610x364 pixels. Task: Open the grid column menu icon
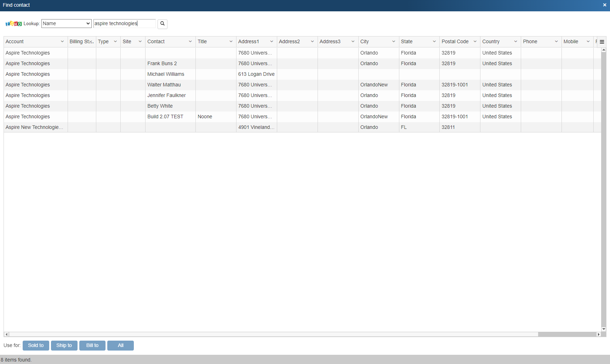coord(602,42)
